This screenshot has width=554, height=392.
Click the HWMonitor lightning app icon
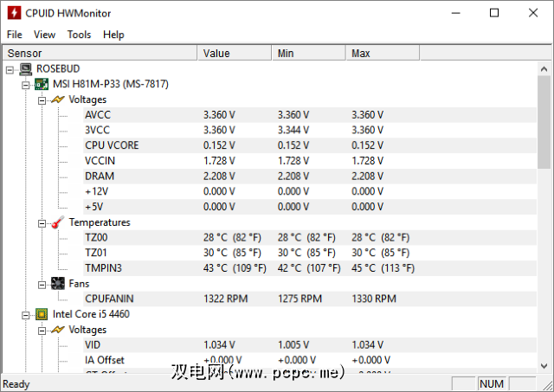[x=14, y=13]
